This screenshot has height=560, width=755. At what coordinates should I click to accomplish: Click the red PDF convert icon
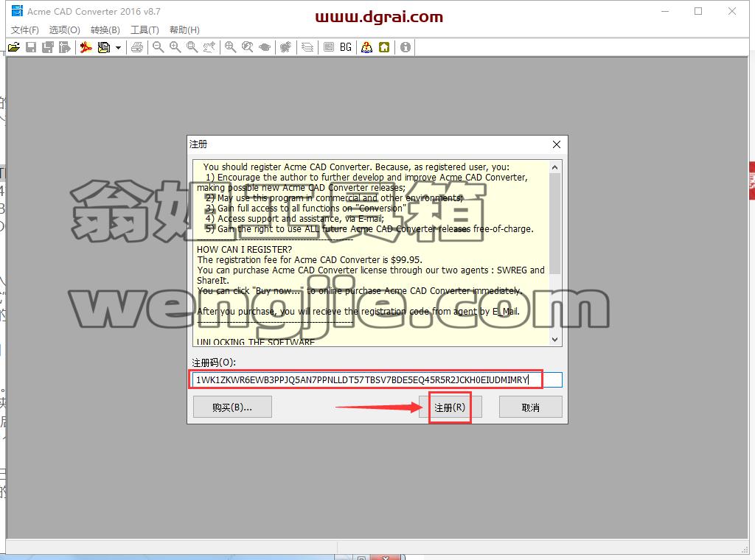(x=86, y=47)
